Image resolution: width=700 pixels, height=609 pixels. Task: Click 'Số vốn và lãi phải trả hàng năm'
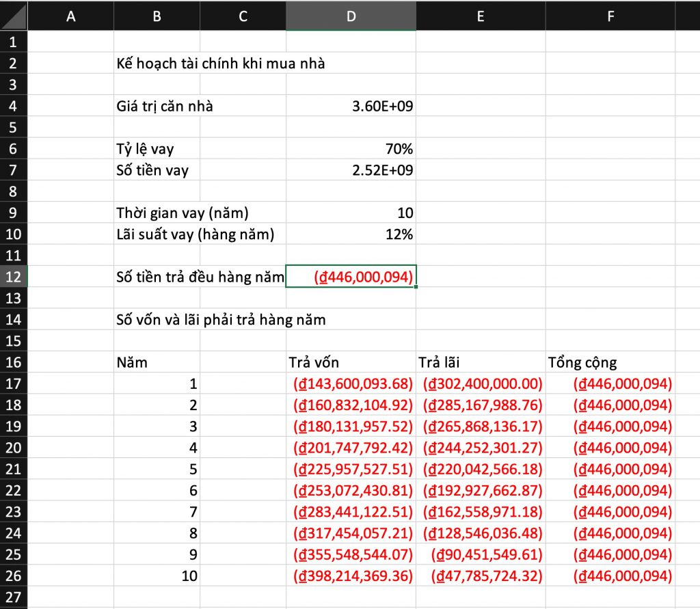tap(221, 320)
